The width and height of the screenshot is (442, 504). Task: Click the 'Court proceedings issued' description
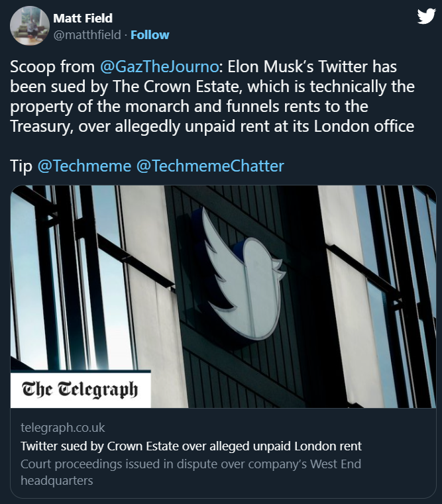tap(191, 464)
